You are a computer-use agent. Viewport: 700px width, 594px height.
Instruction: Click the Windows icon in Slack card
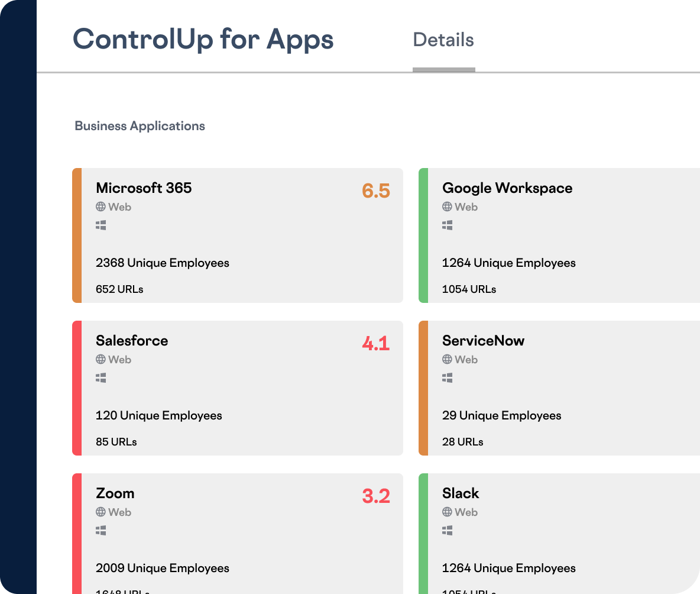point(448,531)
